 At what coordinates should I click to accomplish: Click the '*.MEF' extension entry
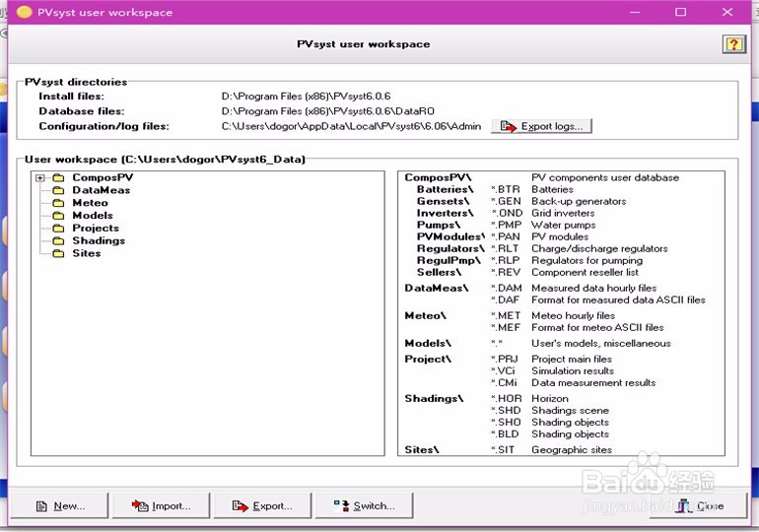coord(506,327)
